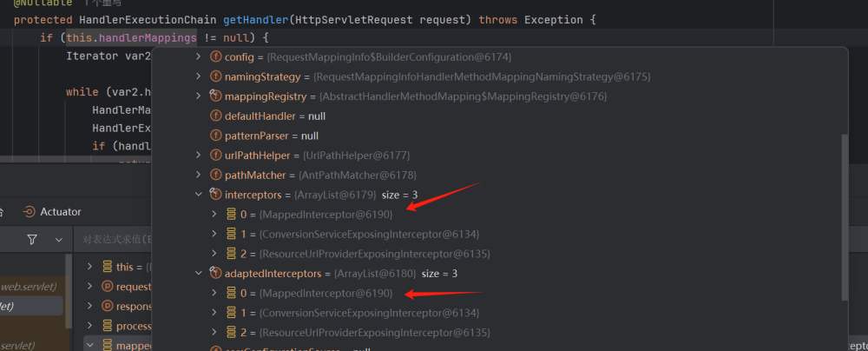This screenshot has width=868, height=351.
Task: Expand the urlPathHelper field node
Action: (x=199, y=155)
